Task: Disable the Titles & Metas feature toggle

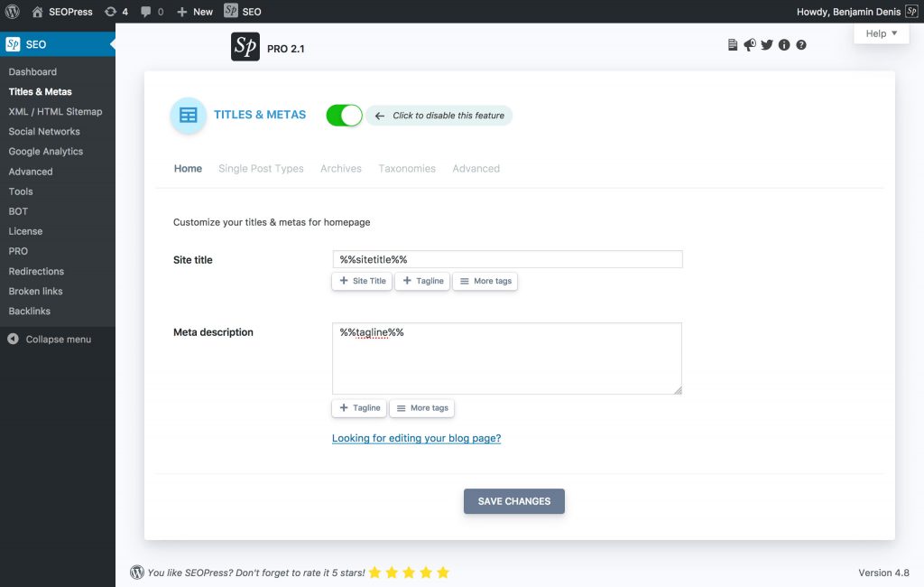Action: [x=344, y=115]
